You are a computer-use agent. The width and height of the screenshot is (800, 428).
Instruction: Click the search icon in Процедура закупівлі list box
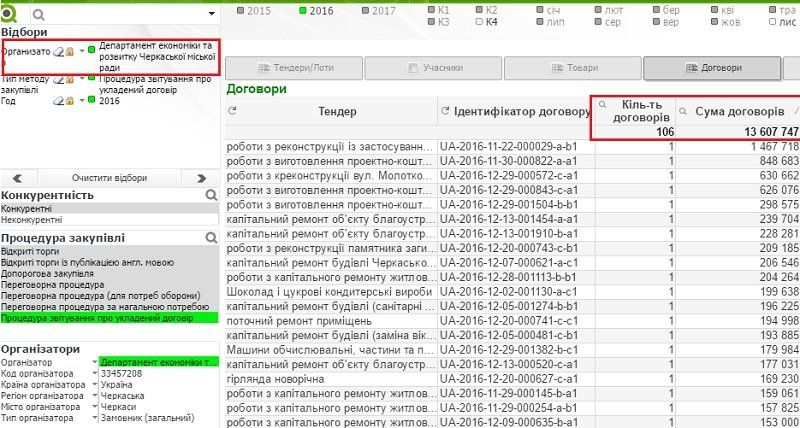(x=211, y=238)
